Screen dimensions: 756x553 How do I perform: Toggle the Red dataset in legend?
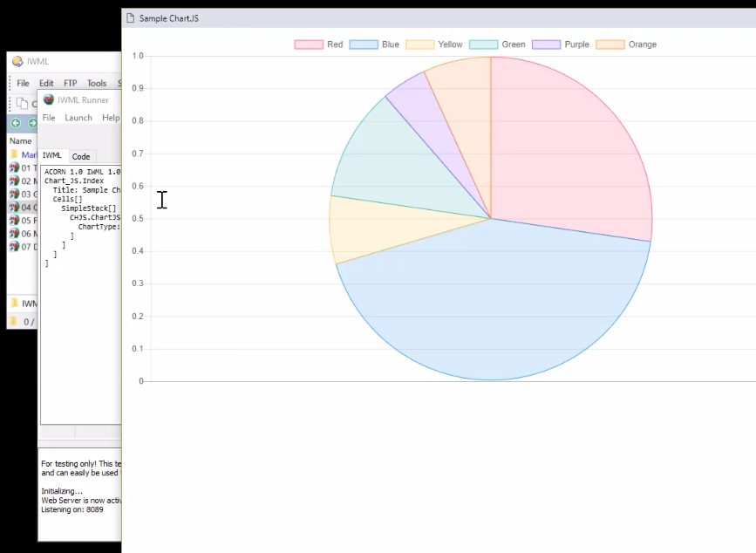pos(318,44)
